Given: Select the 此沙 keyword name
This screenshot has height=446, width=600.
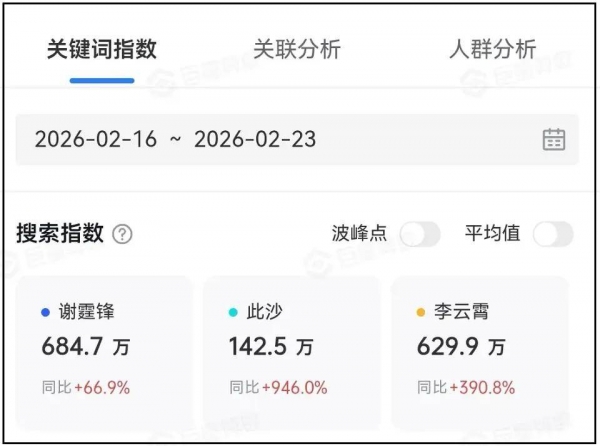Looking at the screenshot, I should (x=264, y=312).
